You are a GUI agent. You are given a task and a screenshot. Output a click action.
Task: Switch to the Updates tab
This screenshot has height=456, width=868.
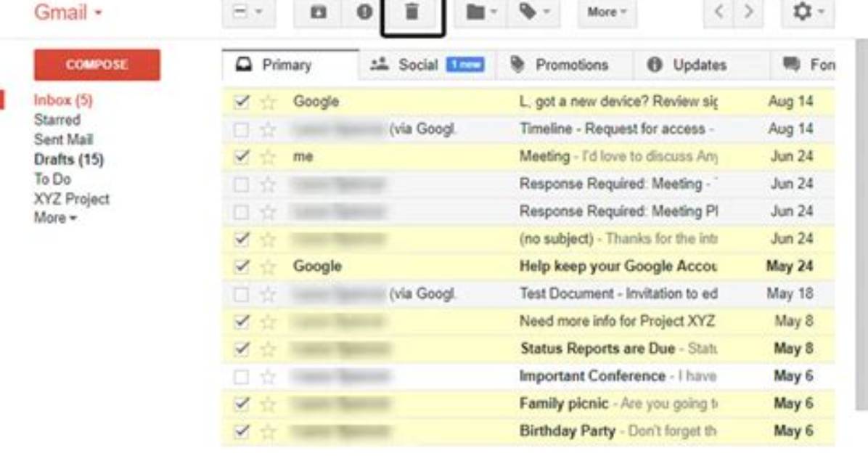click(x=700, y=65)
